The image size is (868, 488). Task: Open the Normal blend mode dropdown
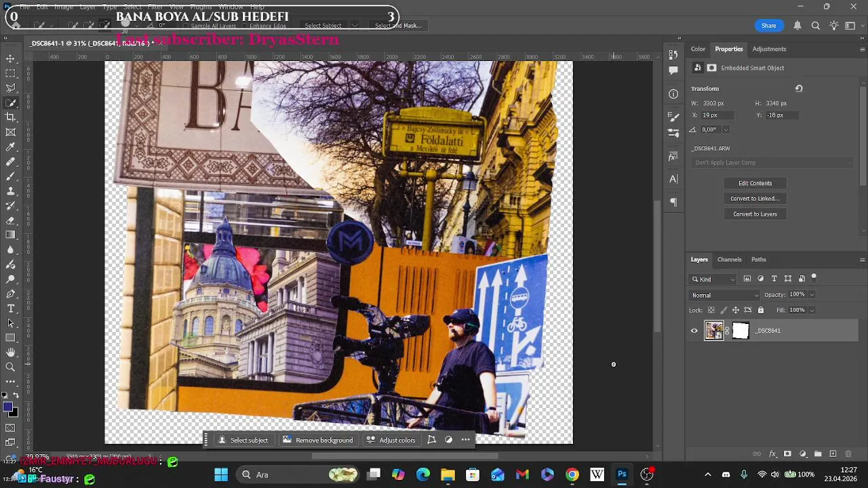pos(725,296)
